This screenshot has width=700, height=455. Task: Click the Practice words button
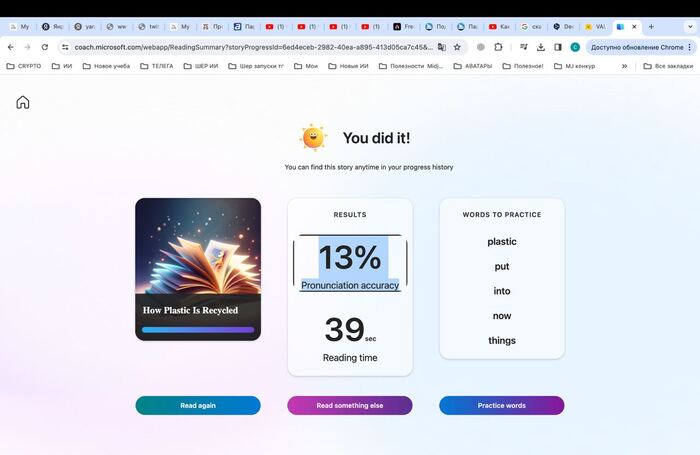[501, 405]
